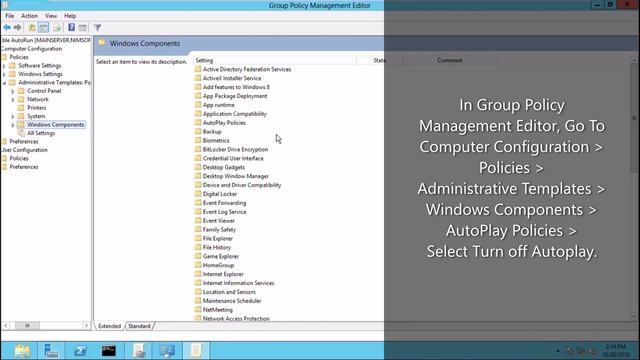Select Event Log Service entry
Viewport: 640px width, 360px height.
[224, 212]
